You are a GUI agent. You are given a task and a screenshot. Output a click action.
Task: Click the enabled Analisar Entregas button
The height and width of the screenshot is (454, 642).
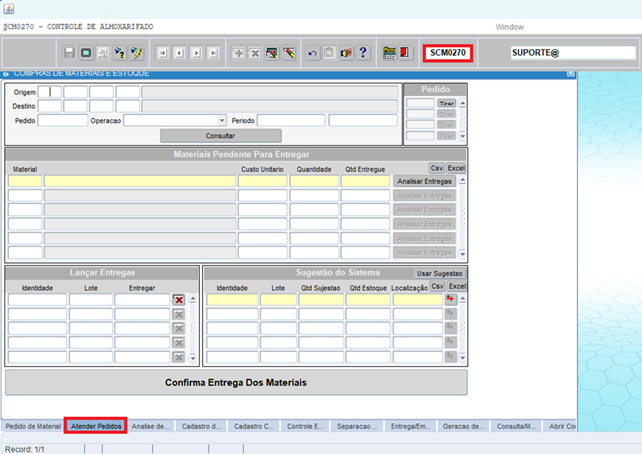pos(424,181)
